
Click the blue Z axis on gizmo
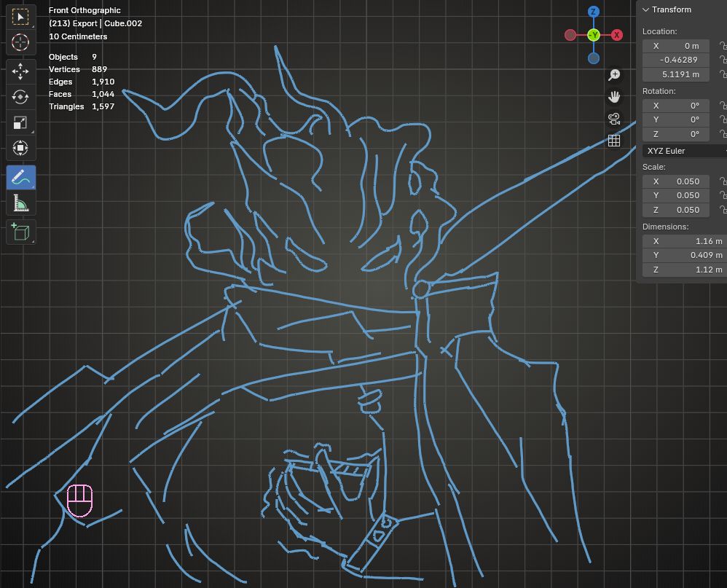(594, 12)
